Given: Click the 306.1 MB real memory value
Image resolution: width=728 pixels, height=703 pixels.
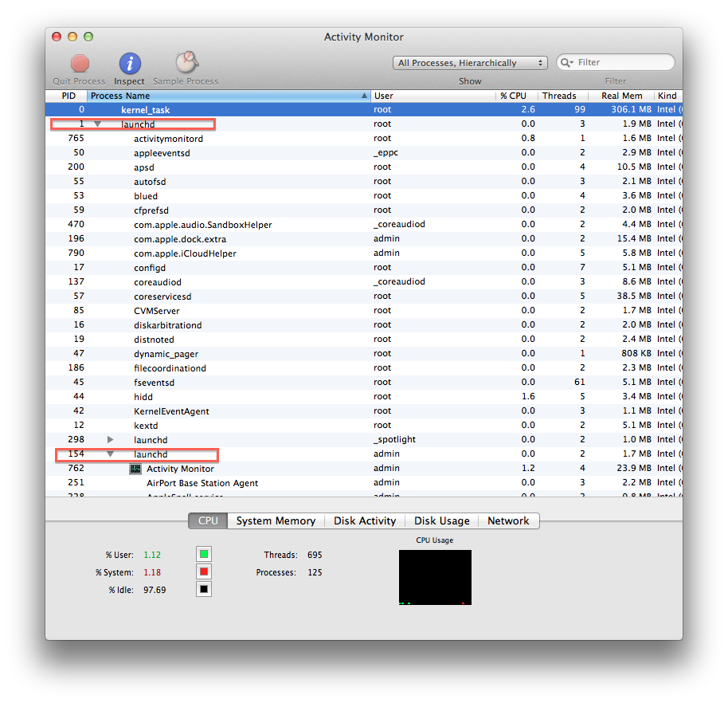Looking at the screenshot, I should 631,110.
